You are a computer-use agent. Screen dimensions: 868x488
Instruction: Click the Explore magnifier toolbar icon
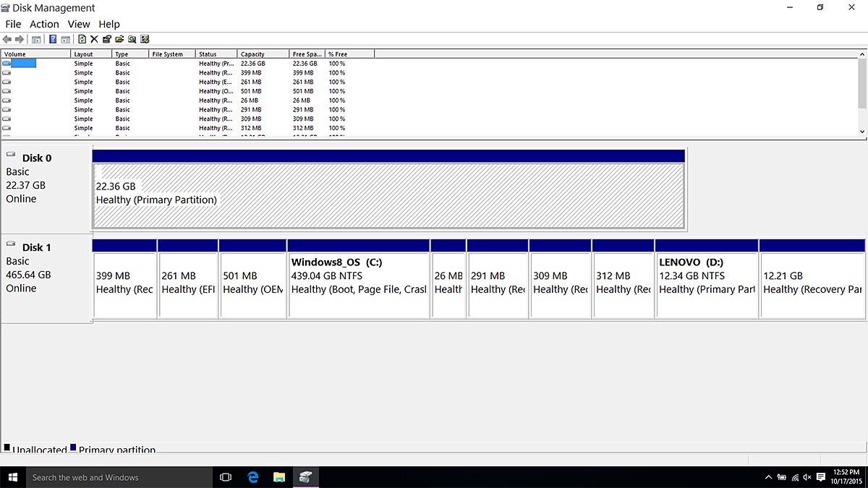pyautogui.click(x=132, y=39)
